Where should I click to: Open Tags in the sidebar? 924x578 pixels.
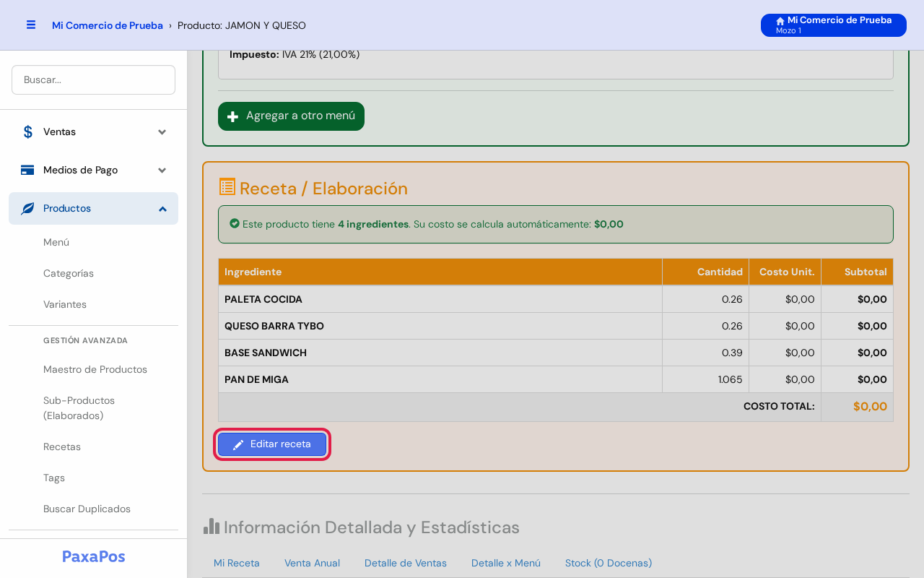[x=54, y=478]
